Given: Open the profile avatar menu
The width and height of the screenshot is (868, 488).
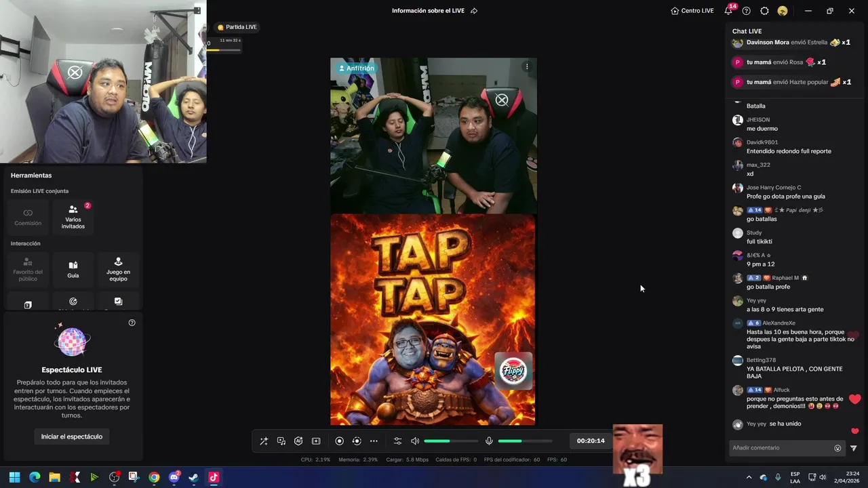Looking at the screenshot, I should (783, 11).
